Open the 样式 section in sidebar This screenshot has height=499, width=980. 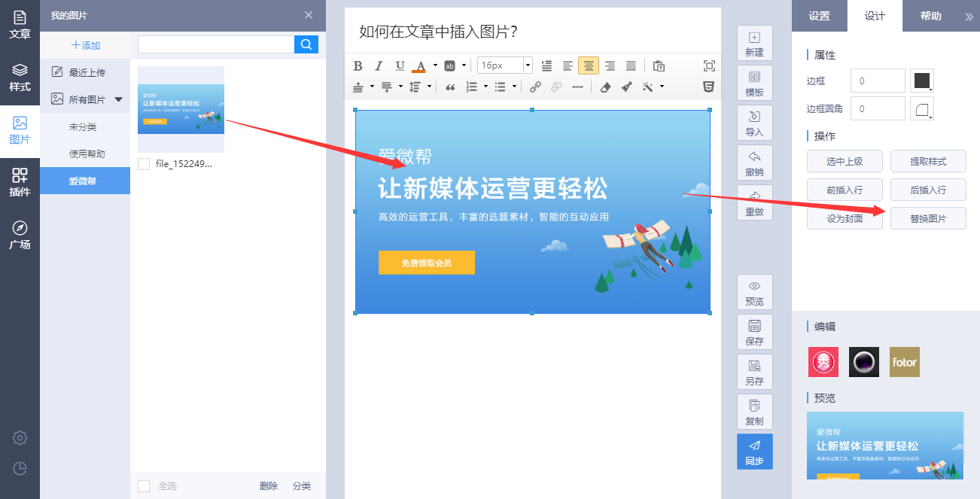20,78
